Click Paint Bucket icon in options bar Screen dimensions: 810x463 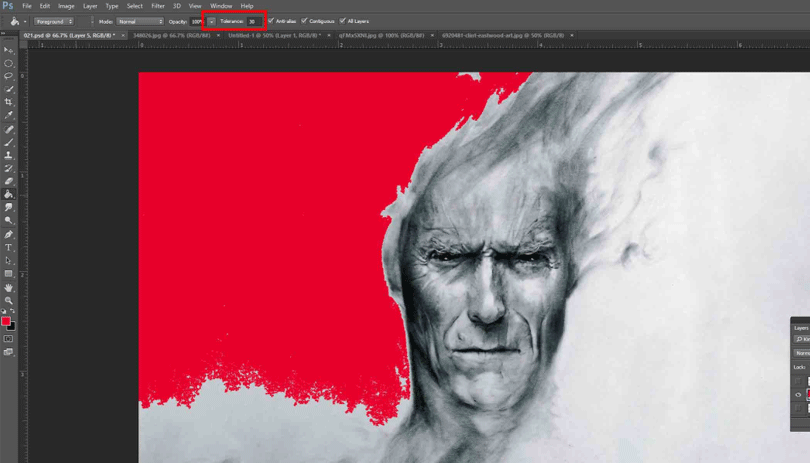pos(14,21)
